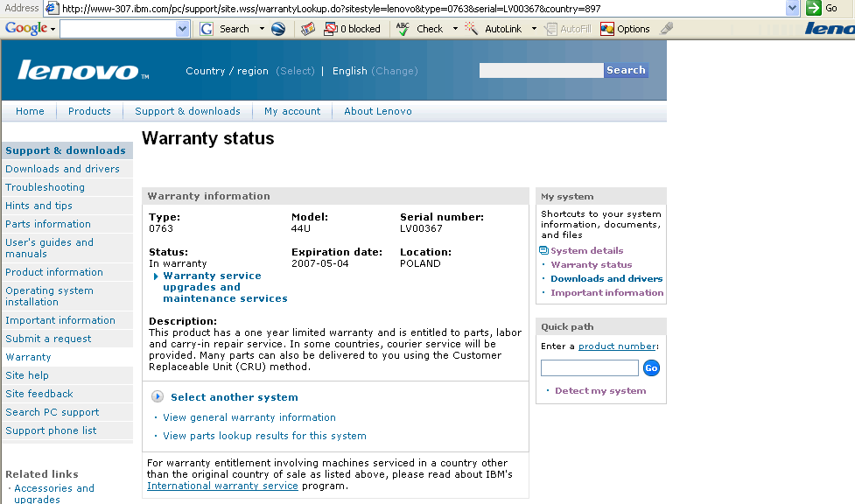The height and width of the screenshot is (504, 855).
Task: Open the Warranty sidebar link
Action: [28, 357]
